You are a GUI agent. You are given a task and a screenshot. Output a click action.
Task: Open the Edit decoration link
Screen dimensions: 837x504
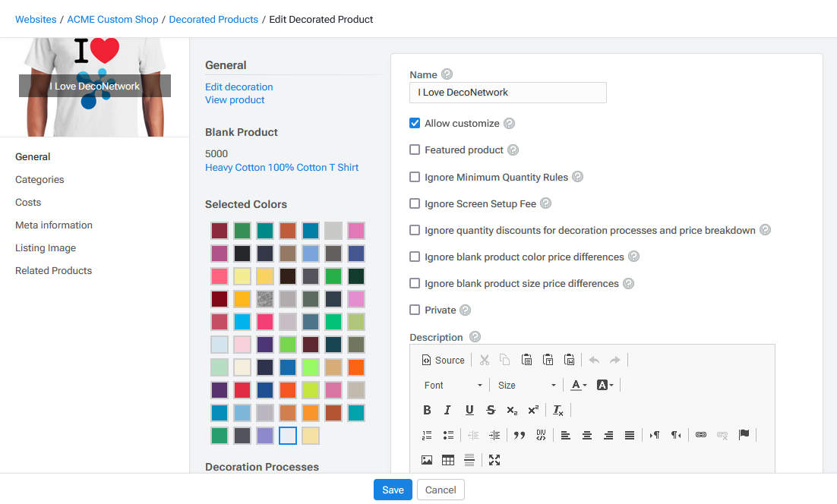pos(238,87)
